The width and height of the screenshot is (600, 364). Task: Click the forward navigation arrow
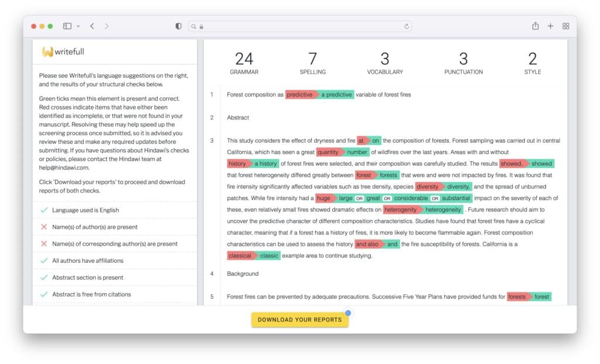click(105, 26)
